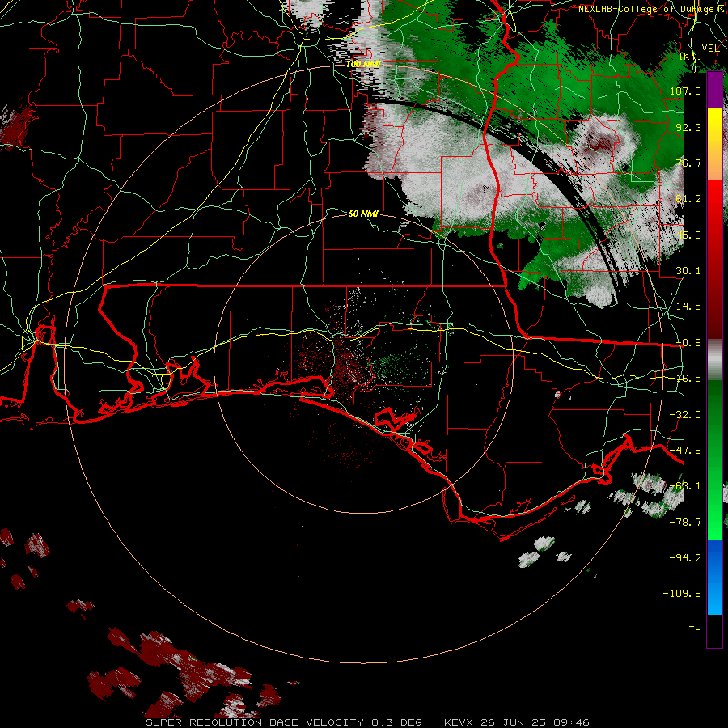Viewport: 728px width, 728px height.
Task: Click the [KT] units label
Action: click(691, 56)
